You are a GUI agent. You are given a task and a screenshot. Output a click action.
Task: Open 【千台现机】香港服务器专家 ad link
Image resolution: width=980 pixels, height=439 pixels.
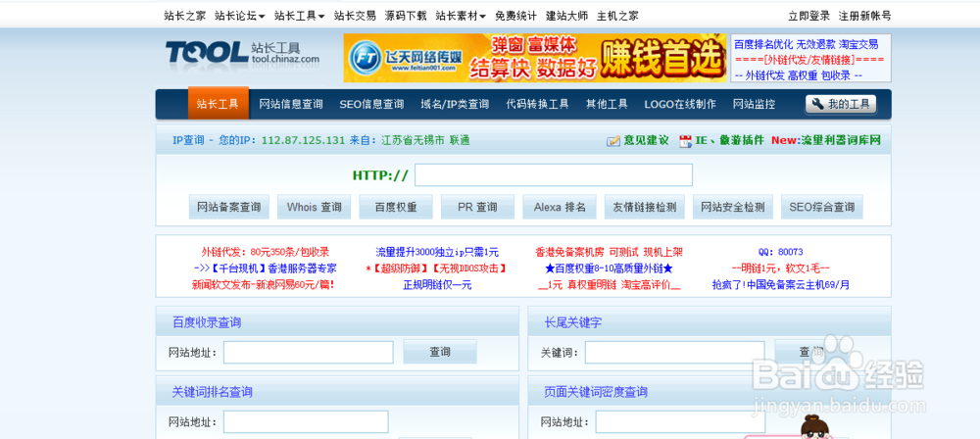click(x=265, y=268)
